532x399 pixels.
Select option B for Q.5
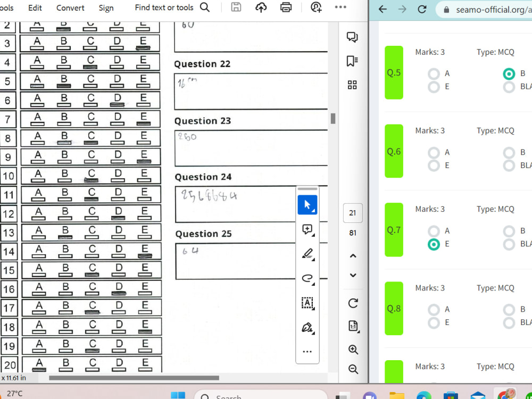pyautogui.click(x=509, y=73)
